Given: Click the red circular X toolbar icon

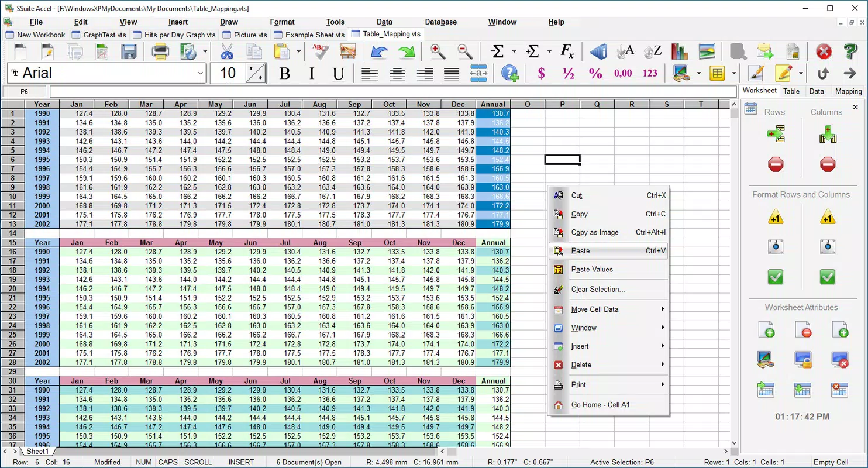Looking at the screenshot, I should coord(824,52).
